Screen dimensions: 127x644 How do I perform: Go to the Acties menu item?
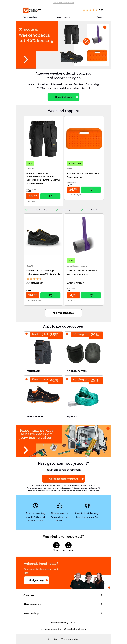[100, 17]
